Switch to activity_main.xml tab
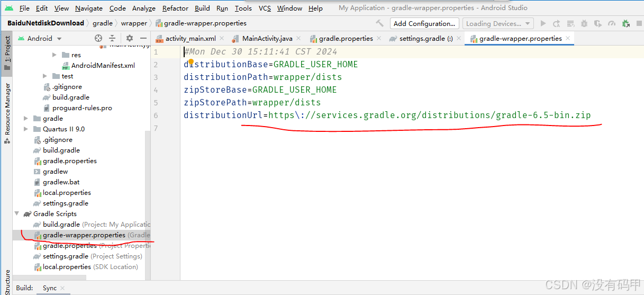This screenshot has height=295, width=644. pos(191,39)
